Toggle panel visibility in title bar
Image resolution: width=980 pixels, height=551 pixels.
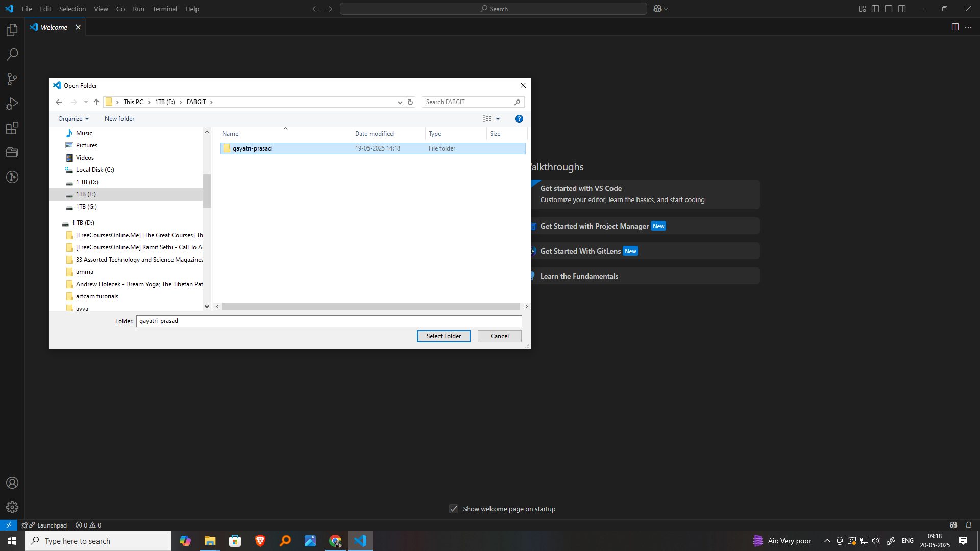(889, 9)
